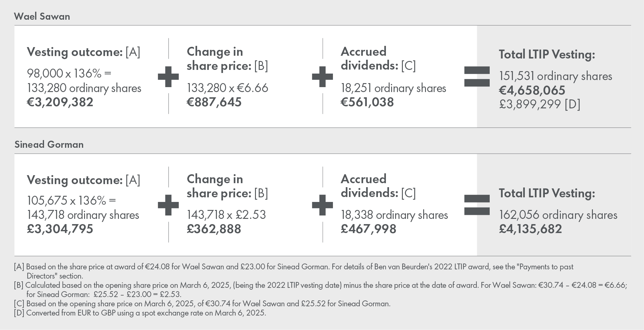Screen dimensions: 644x330
Task: Click the second plus sign in Sinead Gorman row
Action: click(x=322, y=205)
